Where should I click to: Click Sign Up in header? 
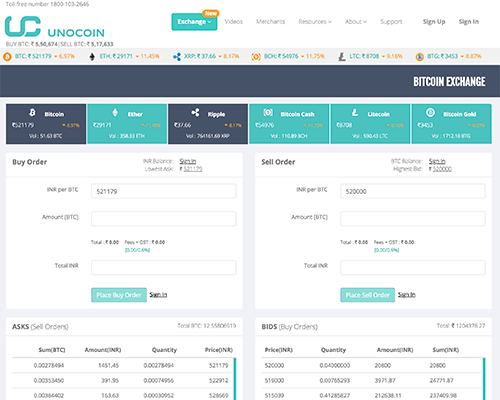(434, 22)
